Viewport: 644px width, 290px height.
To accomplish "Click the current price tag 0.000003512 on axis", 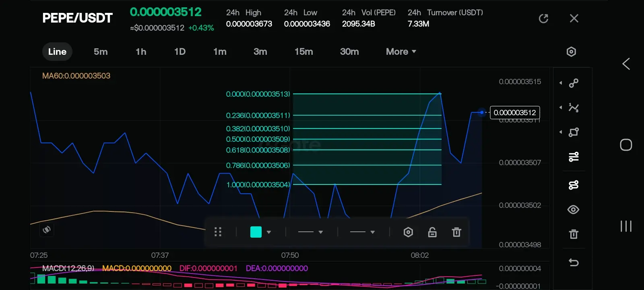I will (x=515, y=112).
